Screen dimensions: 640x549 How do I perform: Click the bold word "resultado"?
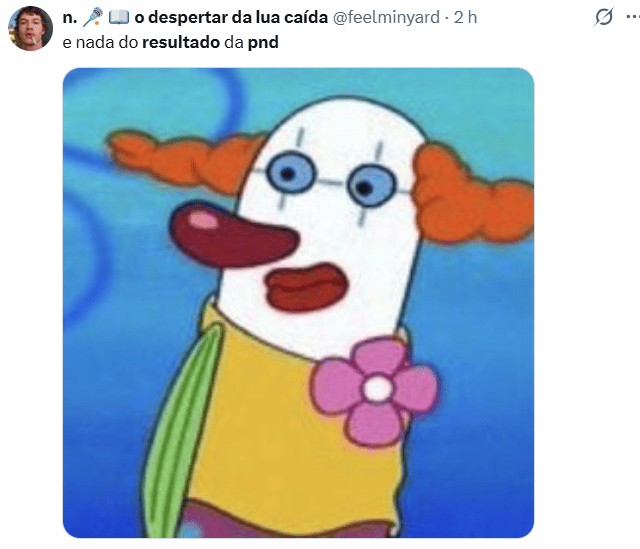coord(181,42)
